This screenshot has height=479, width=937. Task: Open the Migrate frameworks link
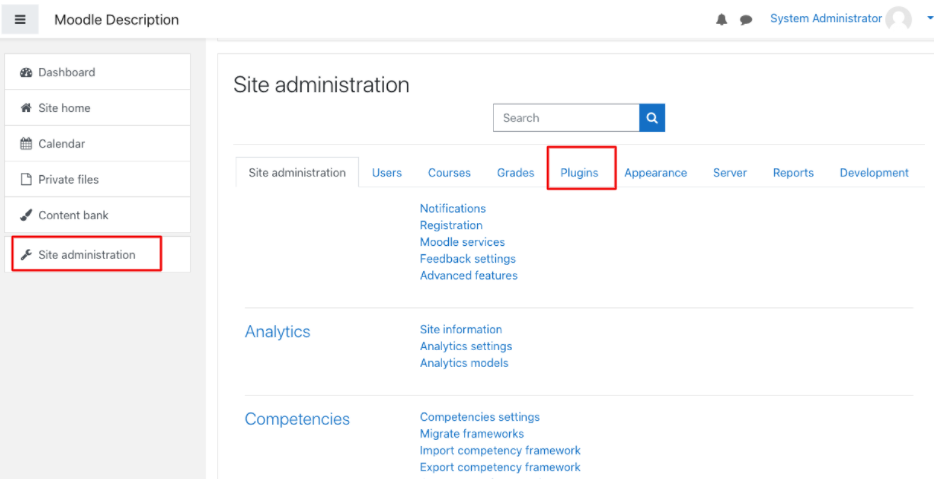[x=471, y=434]
